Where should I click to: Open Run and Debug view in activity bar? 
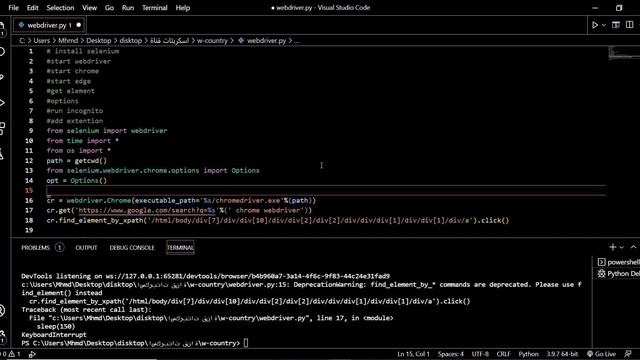pos(2,102)
